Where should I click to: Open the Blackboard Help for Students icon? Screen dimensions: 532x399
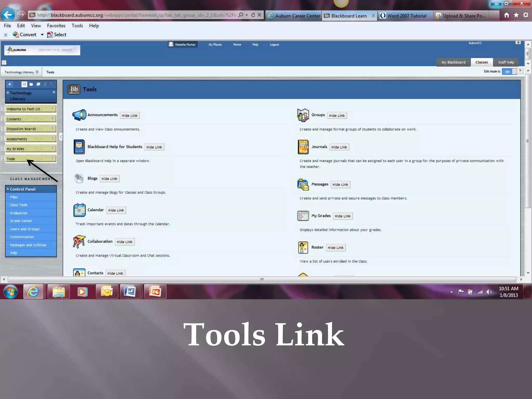[79, 147]
